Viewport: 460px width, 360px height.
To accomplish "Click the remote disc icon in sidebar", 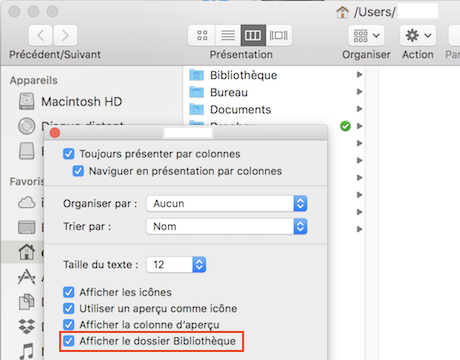I will click(27, 126).
